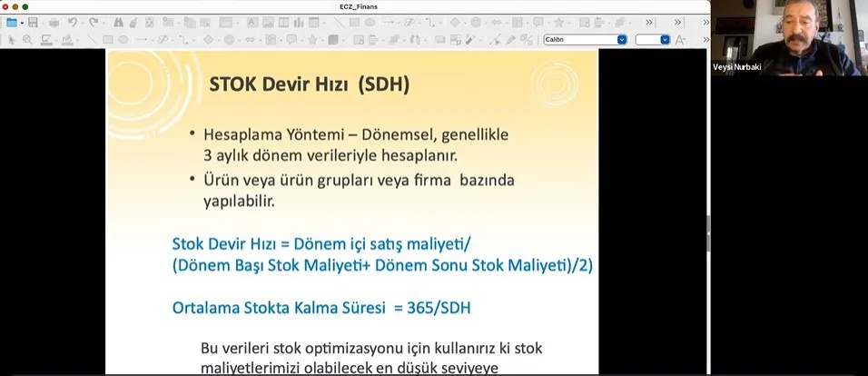Click the Save document icon
Viewport: 868px width, 376px height.
pyautogui.click(x=33, y=22)
